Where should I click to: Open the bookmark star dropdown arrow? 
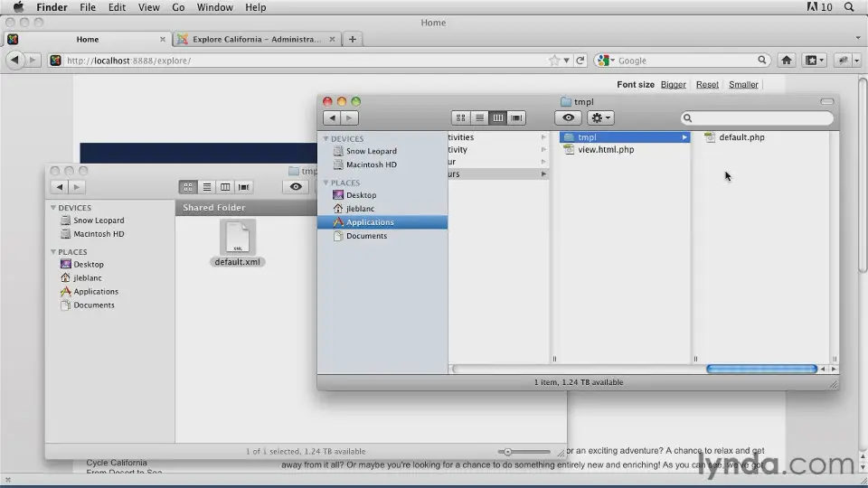coord(566,61)
